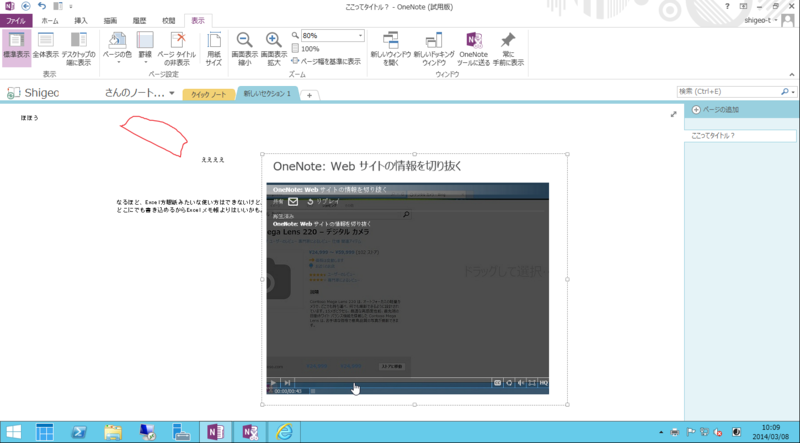
Task: Open the Windows Start button
Action: (13, 432)
